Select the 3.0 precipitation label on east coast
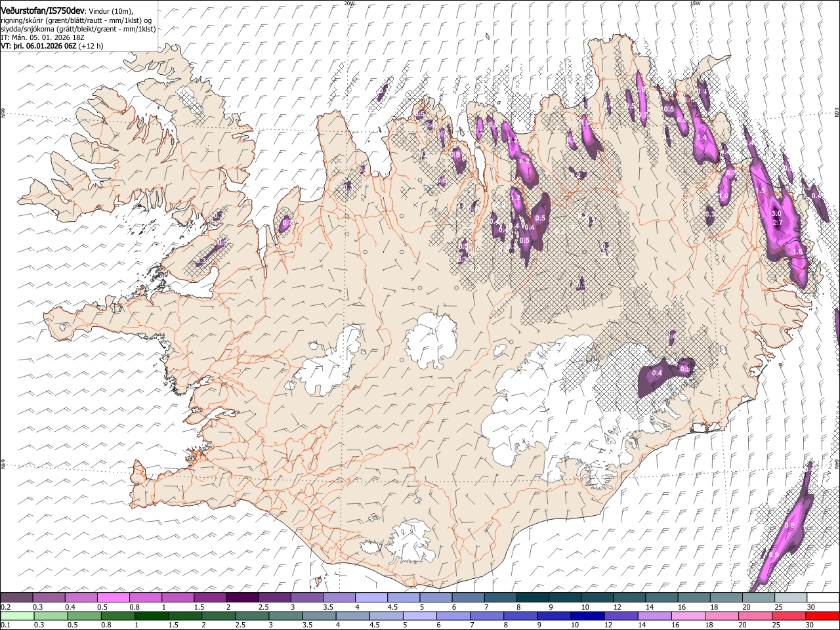The width and height of the screenshot is (840, 630). (x=776, y=214)
